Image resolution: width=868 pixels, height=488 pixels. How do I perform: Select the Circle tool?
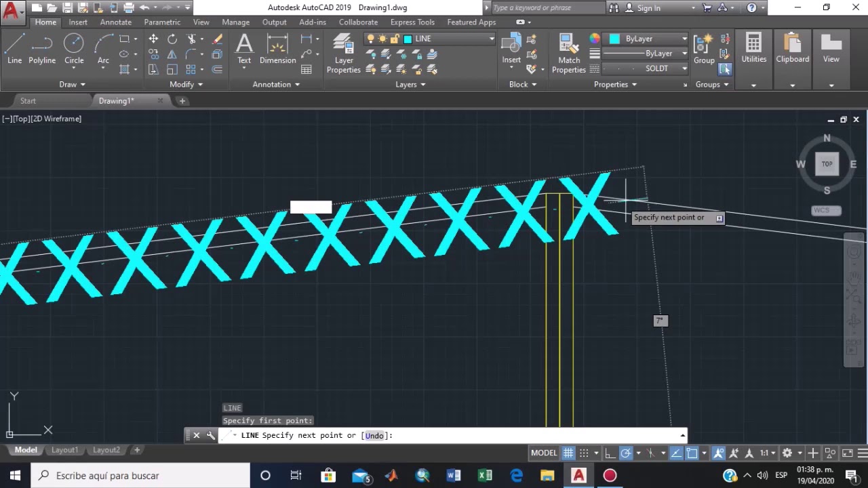74,49
